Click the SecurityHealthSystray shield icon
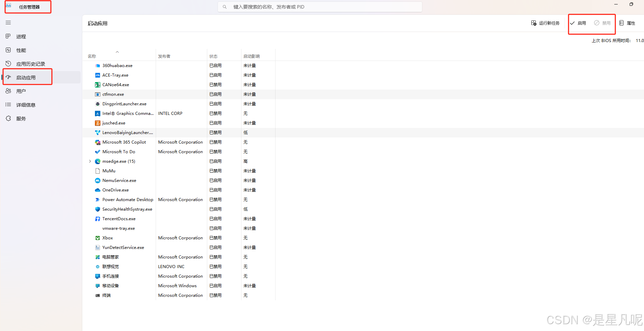Screen dimensions: 644x331 point(98,209)
